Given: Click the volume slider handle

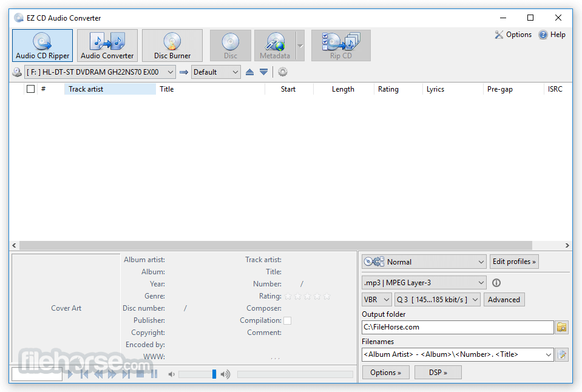Looking at the screenshot, I should (x=214, y=374).
